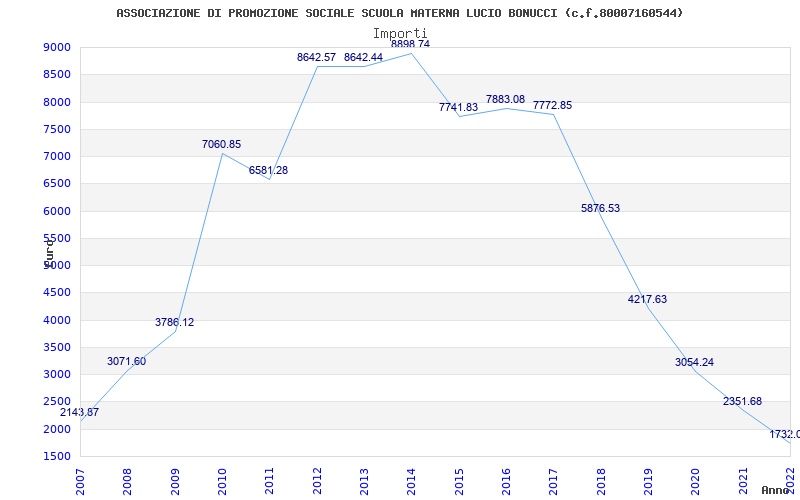
Task: Click the 4217.63 data label
Action: tap(647, 299)
